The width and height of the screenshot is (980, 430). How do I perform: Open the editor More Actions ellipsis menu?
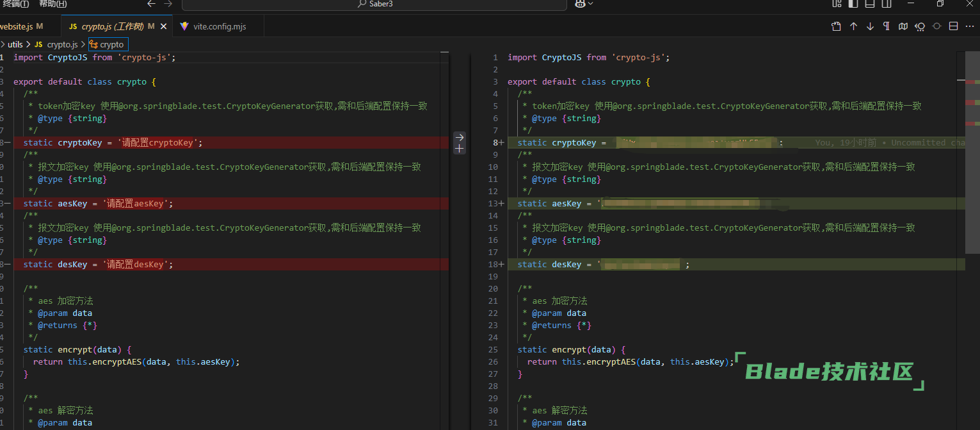point(969,26)
